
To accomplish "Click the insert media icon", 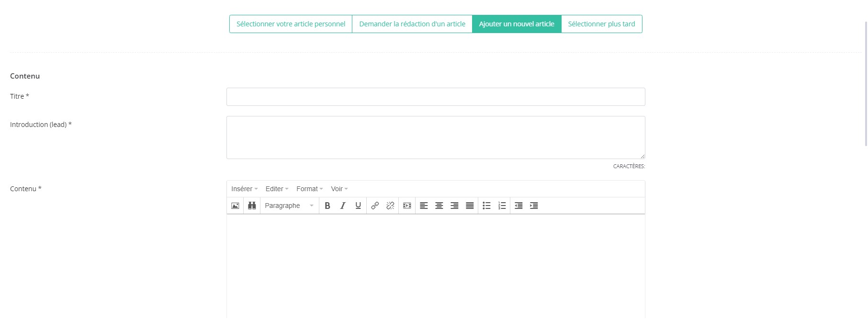I will click(407, 206).
